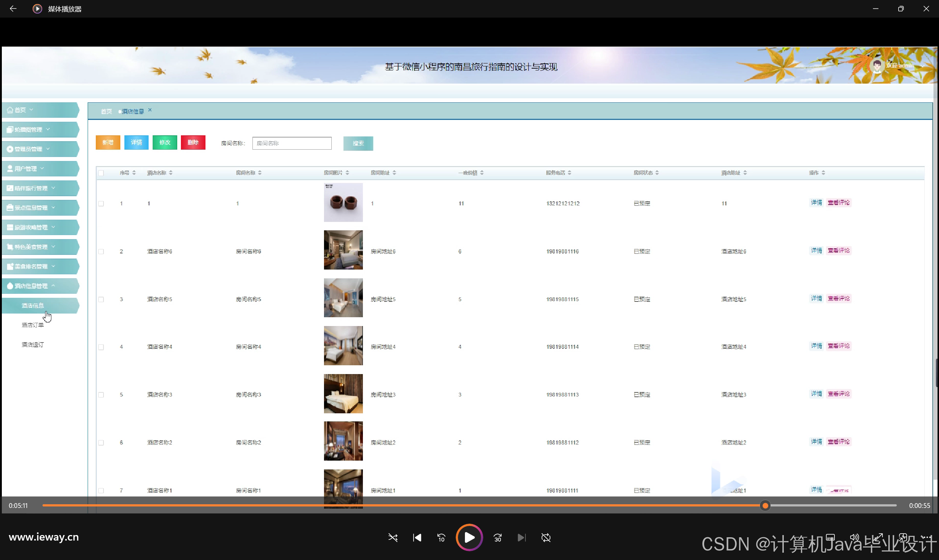Select the 酒店信息 tab label
Screen dimensions: 939x560
pyautogui.click(x=133, y=111)
